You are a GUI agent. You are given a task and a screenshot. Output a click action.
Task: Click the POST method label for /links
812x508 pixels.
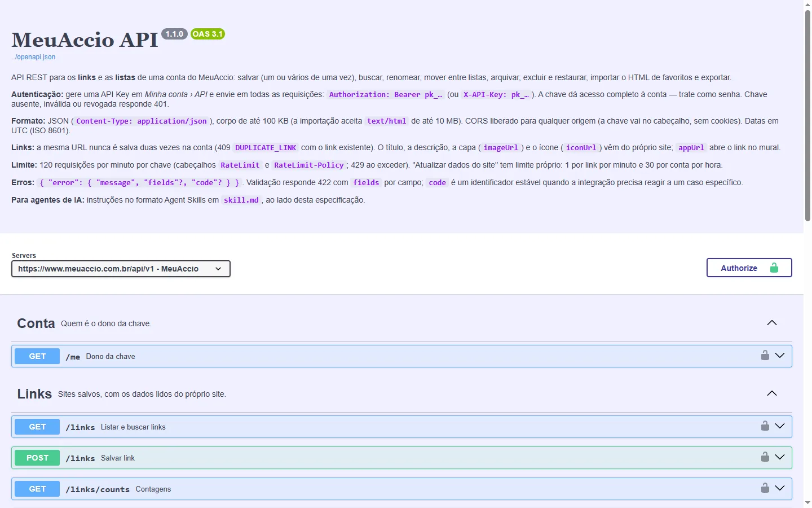[x=37, y=458]
